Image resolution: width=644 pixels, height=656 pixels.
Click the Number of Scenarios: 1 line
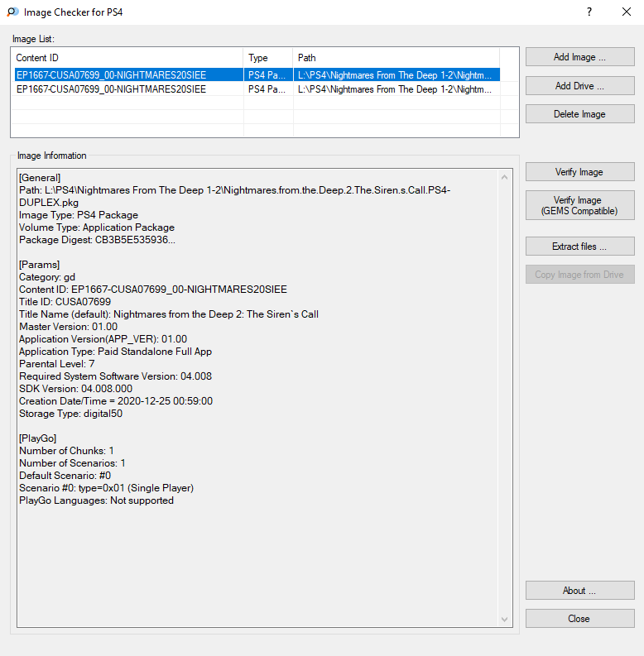[x=73, y=463]
